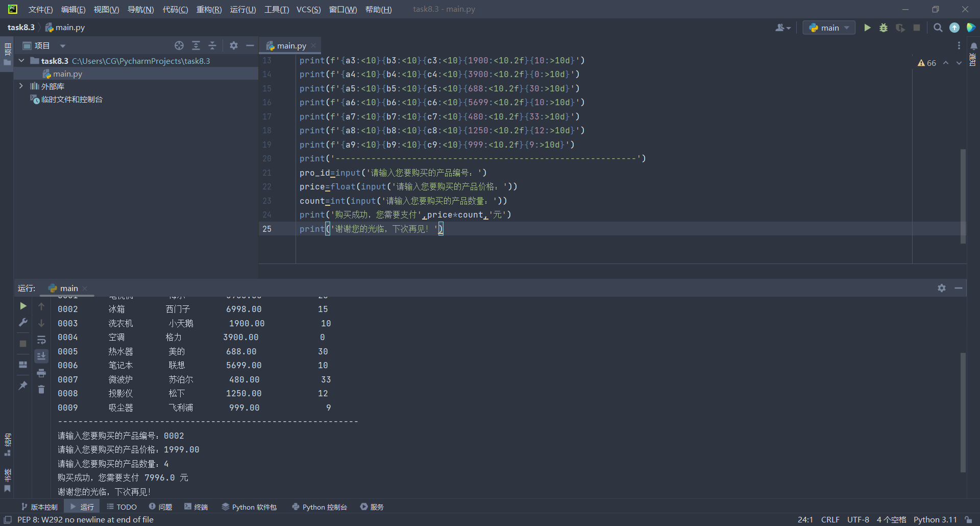Collapse the task8.3 project folder

pos(21,60)
